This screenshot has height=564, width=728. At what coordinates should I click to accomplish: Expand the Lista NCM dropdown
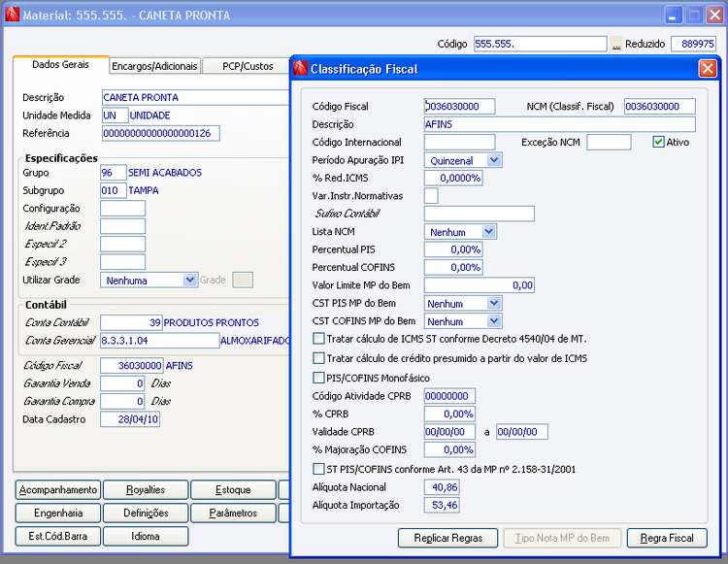click(x=488, y=231)
